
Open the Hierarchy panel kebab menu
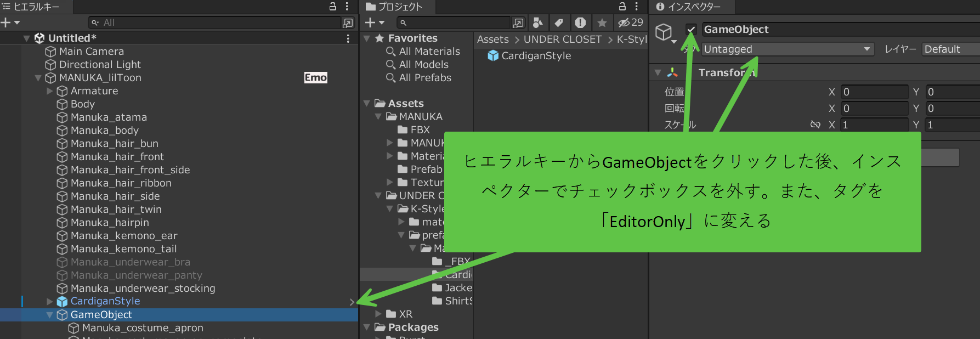pos(347,7)
